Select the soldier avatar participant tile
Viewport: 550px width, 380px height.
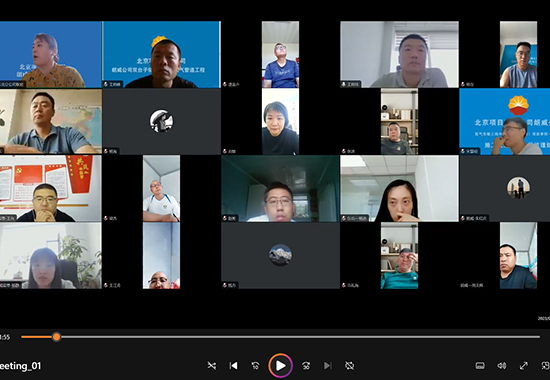(x=161, y=121)
